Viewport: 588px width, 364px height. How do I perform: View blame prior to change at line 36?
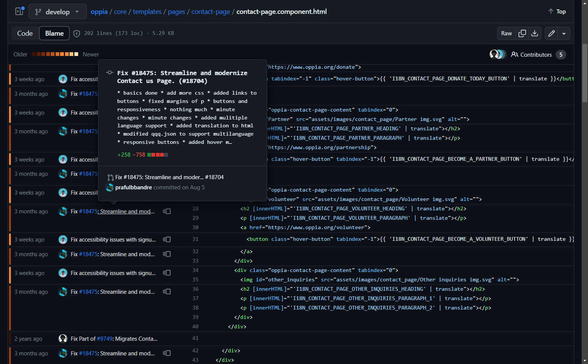[x=167, y=292]
